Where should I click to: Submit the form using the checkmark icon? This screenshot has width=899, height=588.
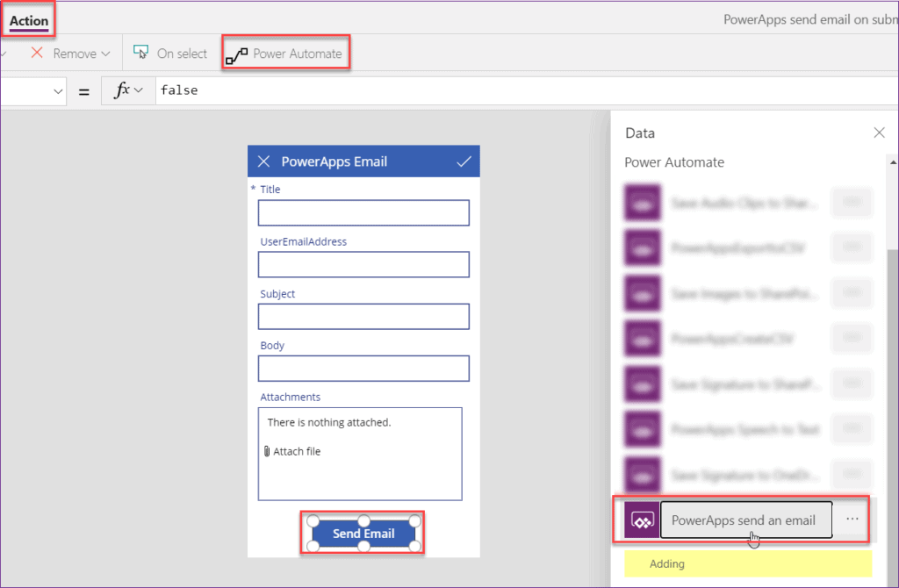point(465,161)
